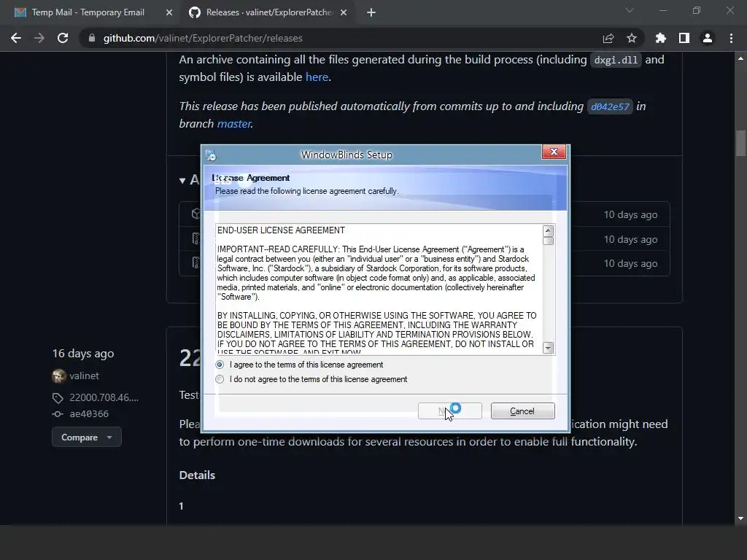Open valinet's profile link
The height and width of the screenshot is (560, 747).
click(85, 376)
